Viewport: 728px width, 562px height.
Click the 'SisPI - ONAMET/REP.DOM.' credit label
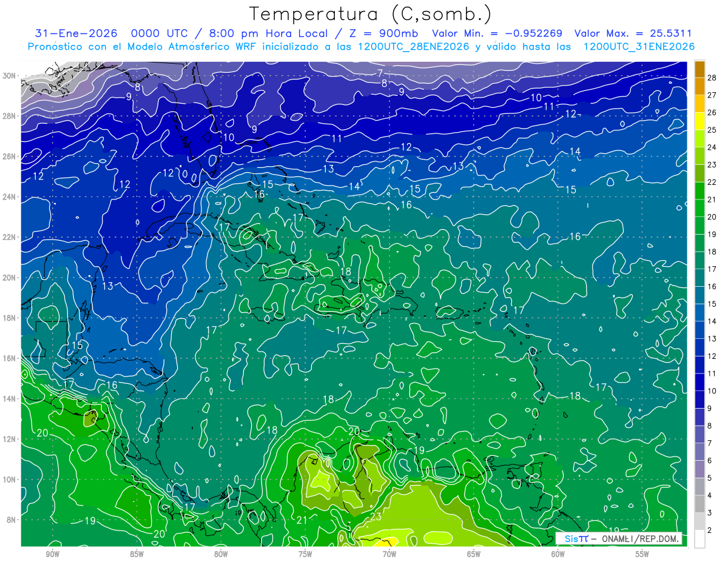619,538
